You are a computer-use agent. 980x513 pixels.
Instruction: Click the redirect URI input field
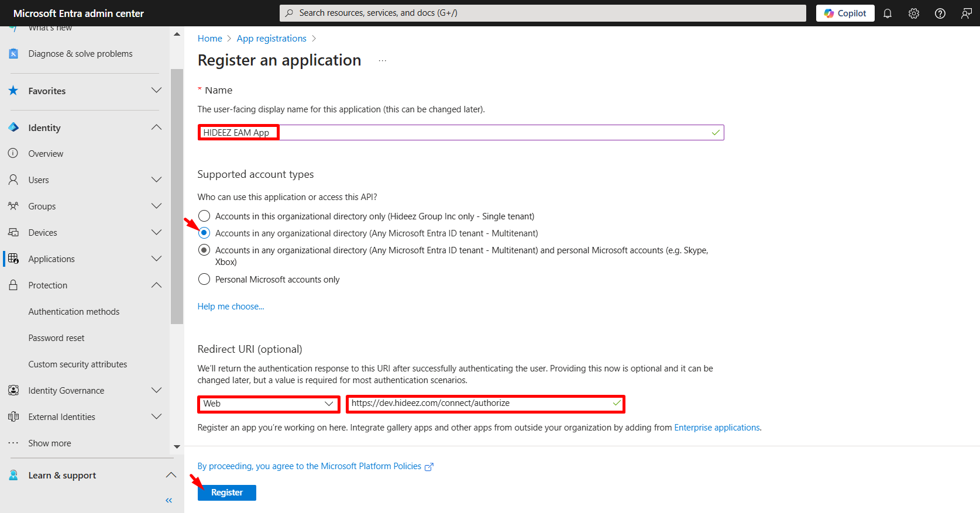click(x=480, y=404)
